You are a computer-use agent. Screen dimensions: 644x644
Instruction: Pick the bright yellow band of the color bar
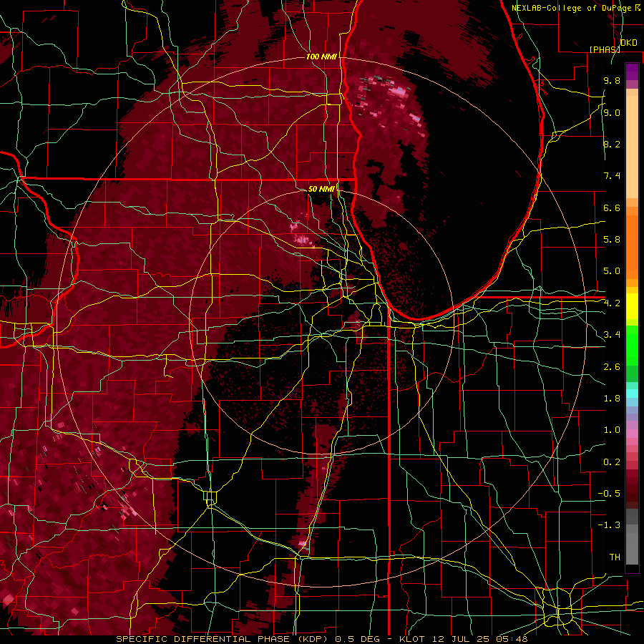(x=632, y=306)
